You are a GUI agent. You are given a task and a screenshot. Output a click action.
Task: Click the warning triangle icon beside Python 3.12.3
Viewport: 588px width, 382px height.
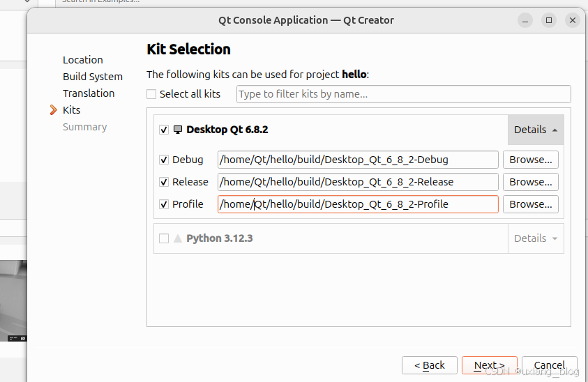click(178, 238)
